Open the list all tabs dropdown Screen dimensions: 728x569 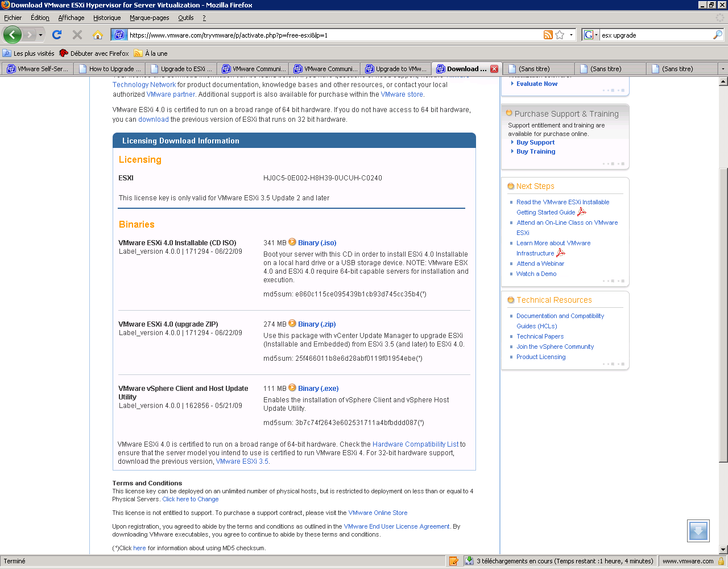(x=723, y=69)
